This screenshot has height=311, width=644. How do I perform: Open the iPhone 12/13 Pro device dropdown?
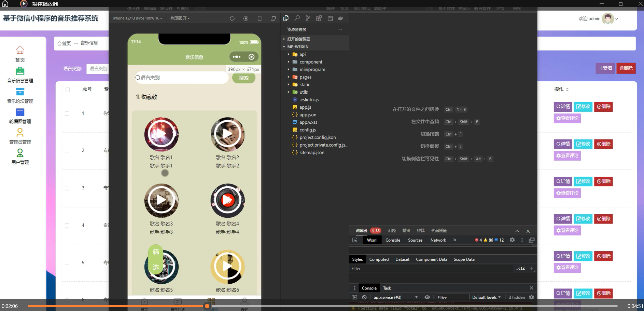[137, 18]
